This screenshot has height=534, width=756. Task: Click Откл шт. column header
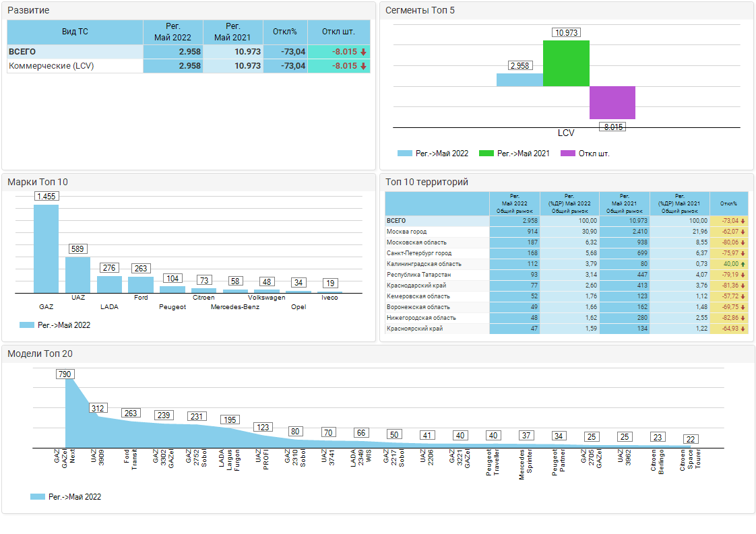(x=338, y=32)
